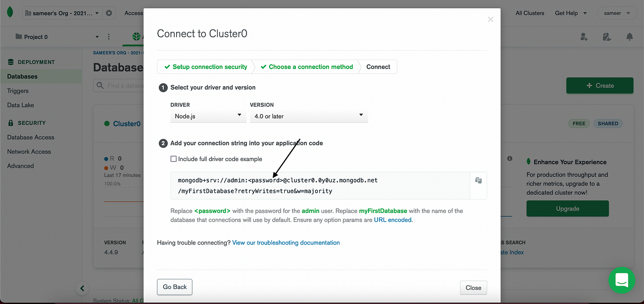Expand the Get Help menu
The image size is (644, 304).
[x=571, y=13]
